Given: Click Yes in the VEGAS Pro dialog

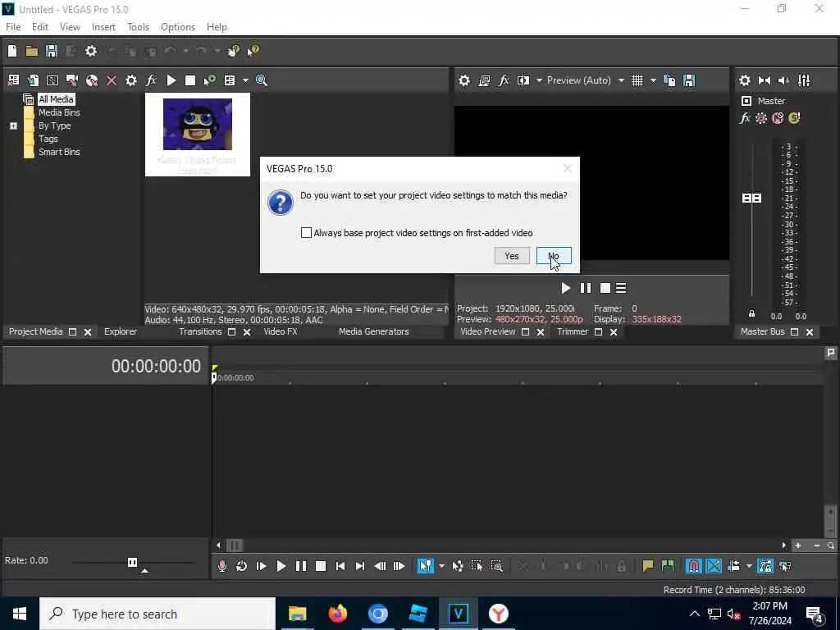Looking at the screenshot, I should [x=512, y=256].
